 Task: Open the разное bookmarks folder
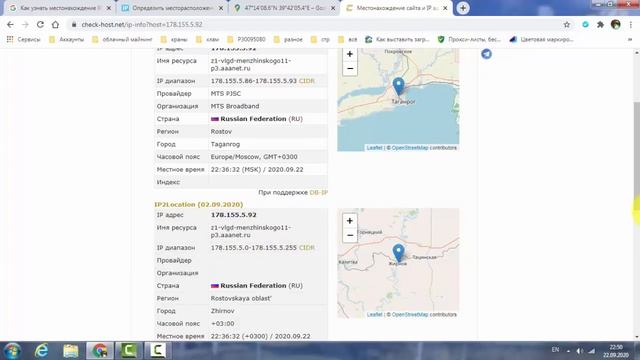(288, 40)
